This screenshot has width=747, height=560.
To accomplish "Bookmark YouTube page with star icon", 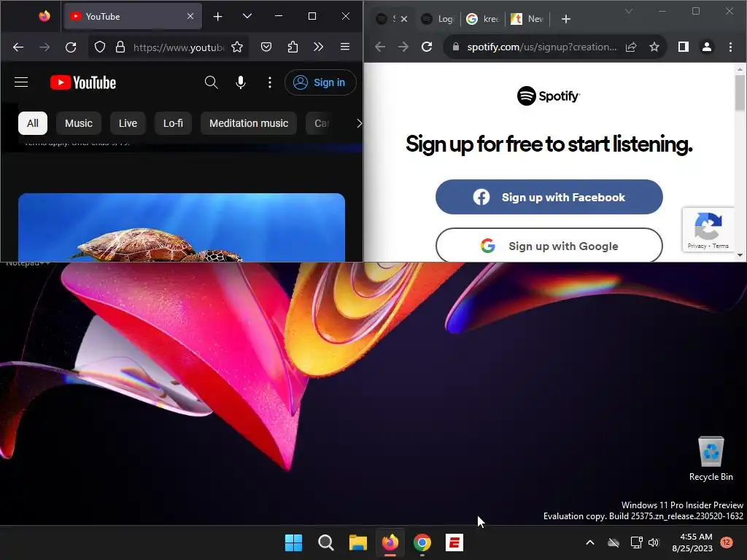I will [237, 47].
